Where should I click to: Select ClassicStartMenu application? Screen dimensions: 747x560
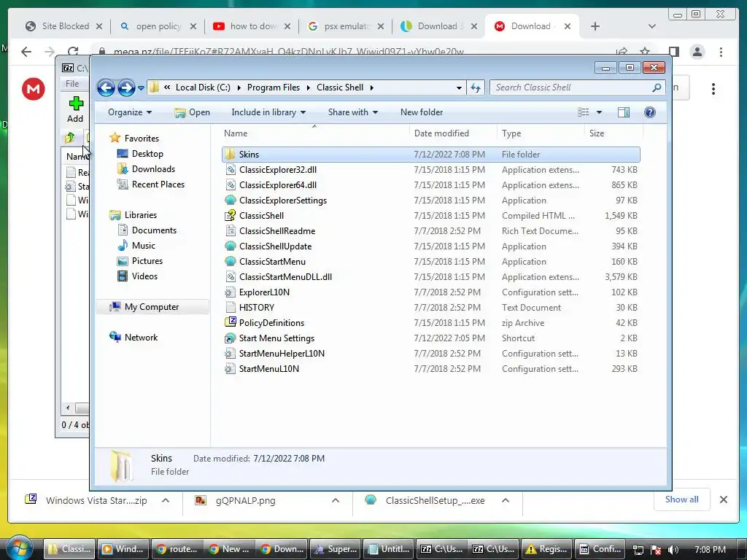point(430,262)
